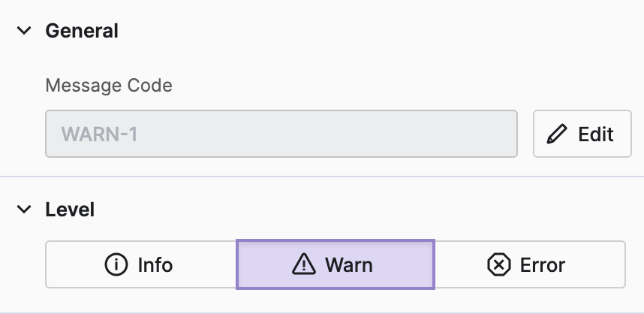Click the Warn text label
The width and height of the screenshot is (644, 314).
point(349,264)
